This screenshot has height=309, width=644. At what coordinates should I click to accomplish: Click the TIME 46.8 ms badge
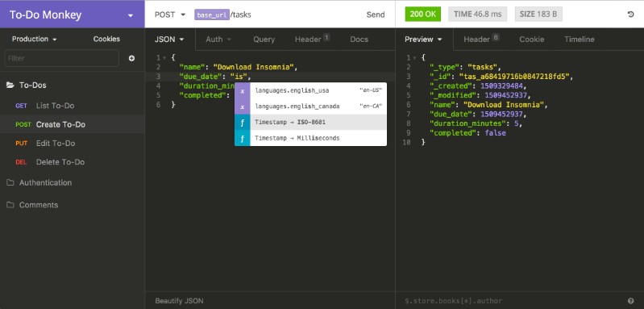coord(478,14)
